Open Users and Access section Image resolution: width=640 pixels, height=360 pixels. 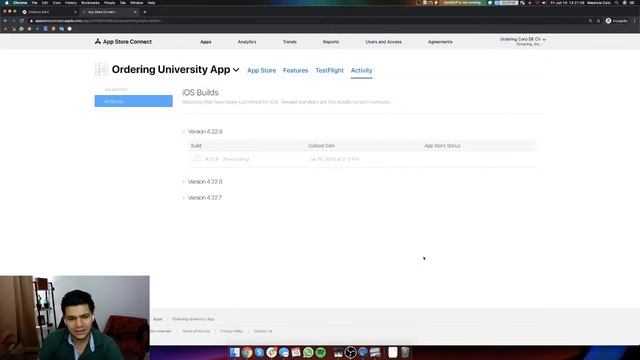click(383, 42)
